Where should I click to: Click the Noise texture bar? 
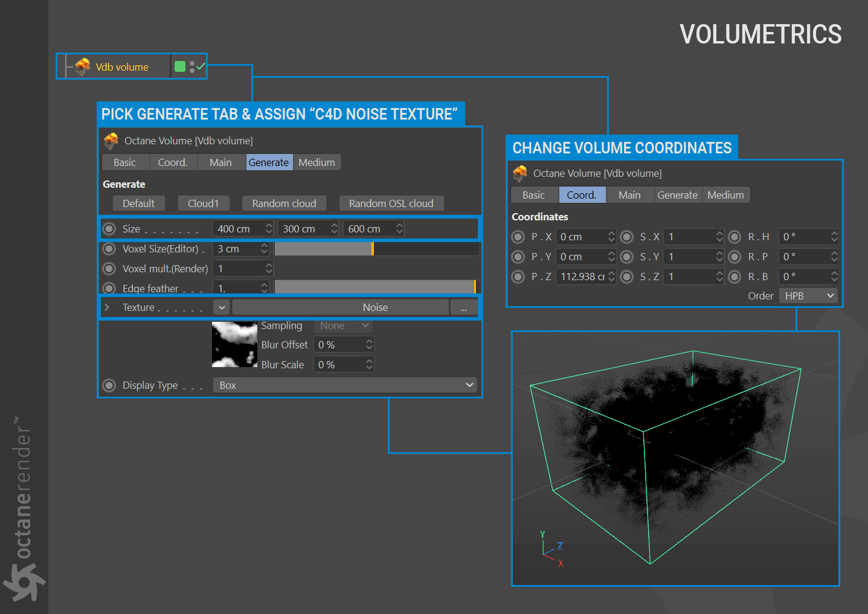click(x=341, y=307)
